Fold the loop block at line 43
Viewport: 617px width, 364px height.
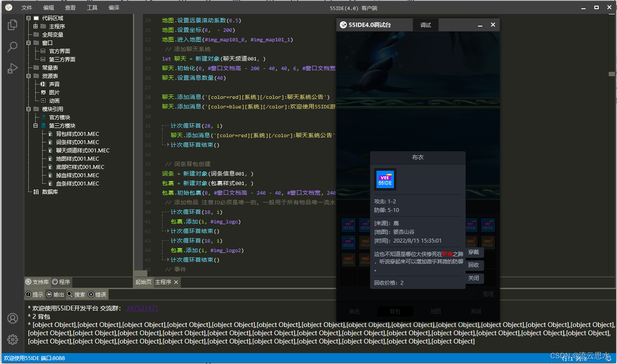point(165,241)
